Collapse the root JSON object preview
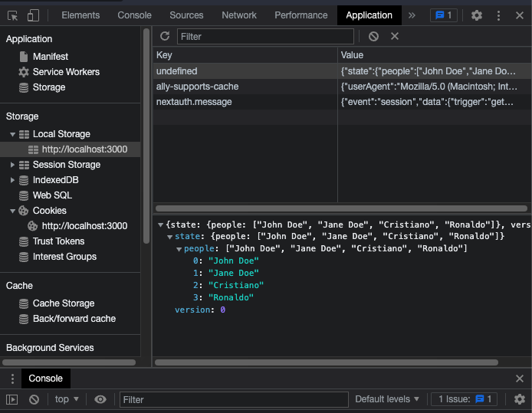Screen dimensions: 532x413 (161, 225)
